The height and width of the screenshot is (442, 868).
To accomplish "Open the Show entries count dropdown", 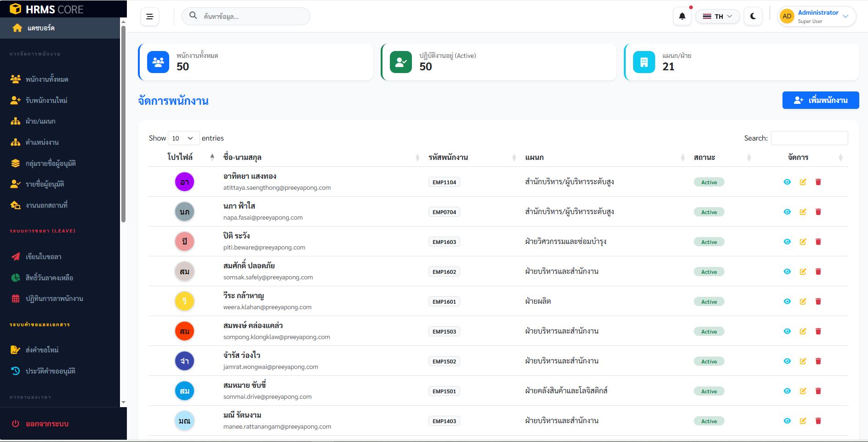I will click(x=183, y=138).
